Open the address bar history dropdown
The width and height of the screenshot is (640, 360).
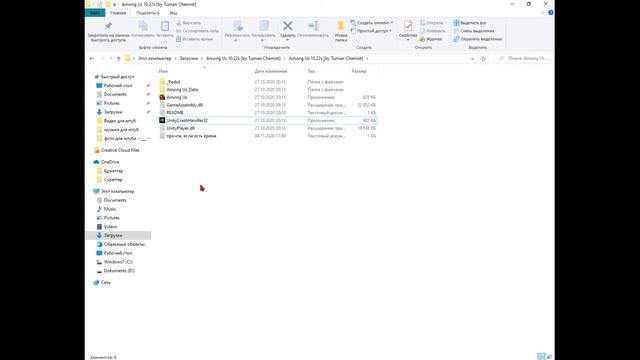(x=473, y=59)
